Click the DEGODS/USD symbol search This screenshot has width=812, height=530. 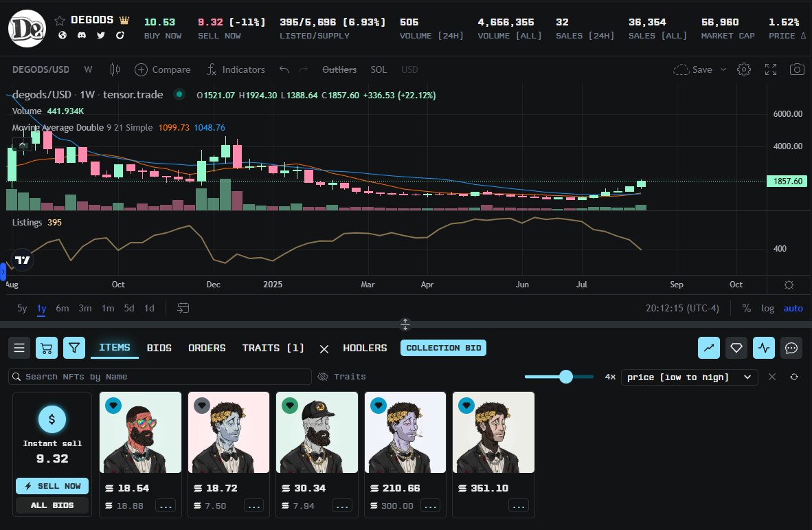[x=41, y=69]
